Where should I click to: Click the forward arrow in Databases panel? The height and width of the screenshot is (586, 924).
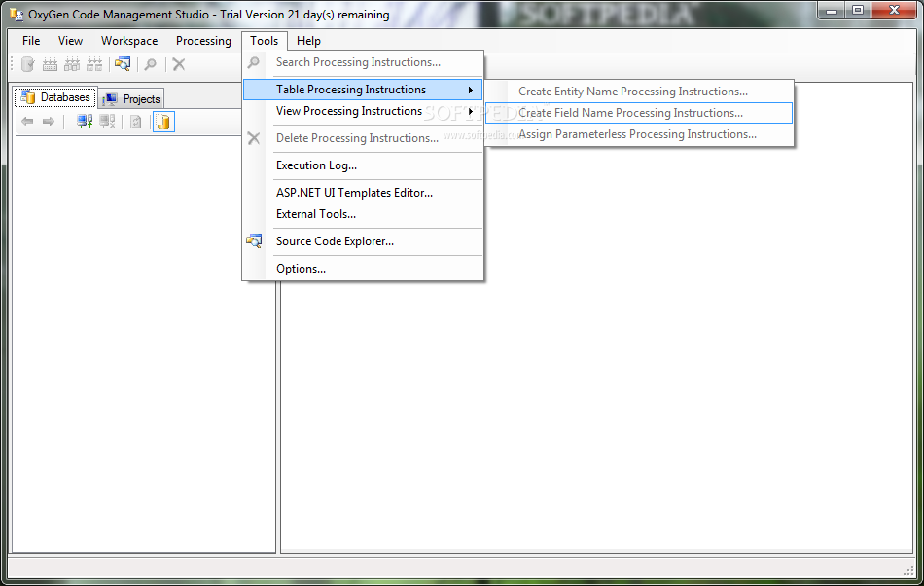[49, 122]
